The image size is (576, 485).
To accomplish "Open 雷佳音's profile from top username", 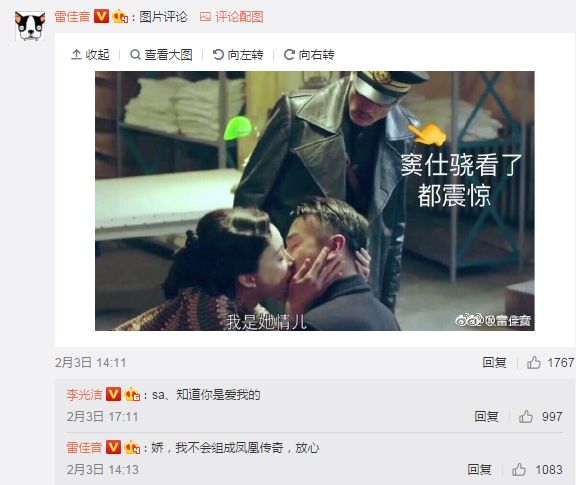I will 72,17.
